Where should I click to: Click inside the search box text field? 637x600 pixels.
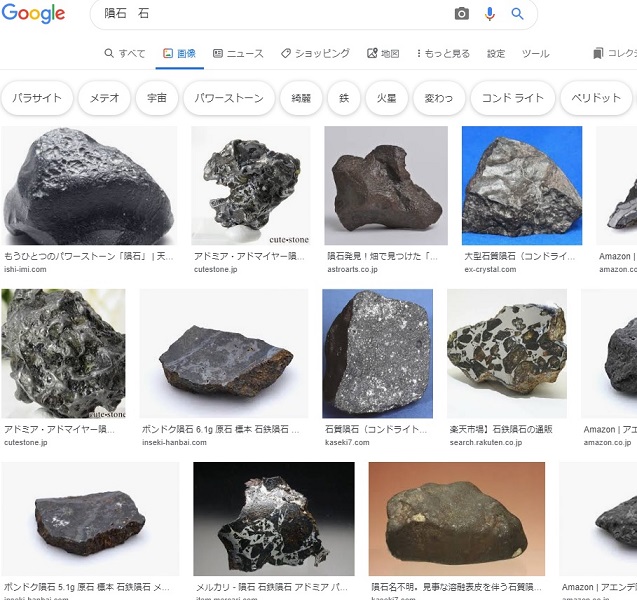pyautogui.click(x=270, y=14)
